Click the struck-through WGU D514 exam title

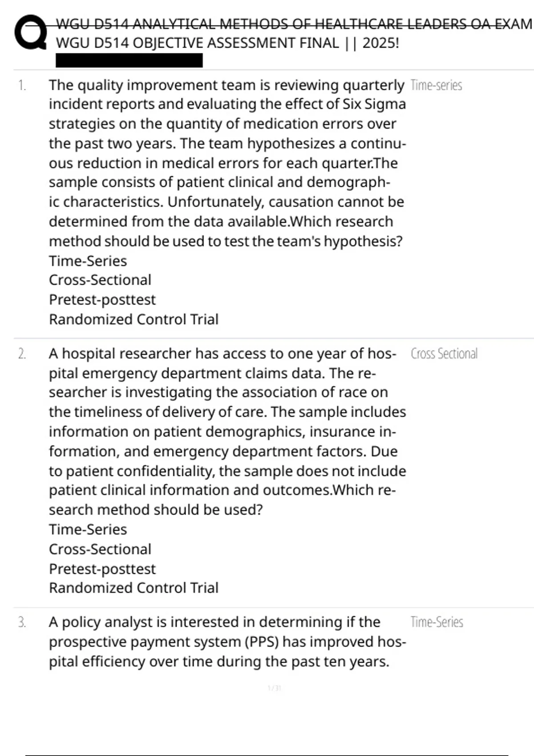294,24
